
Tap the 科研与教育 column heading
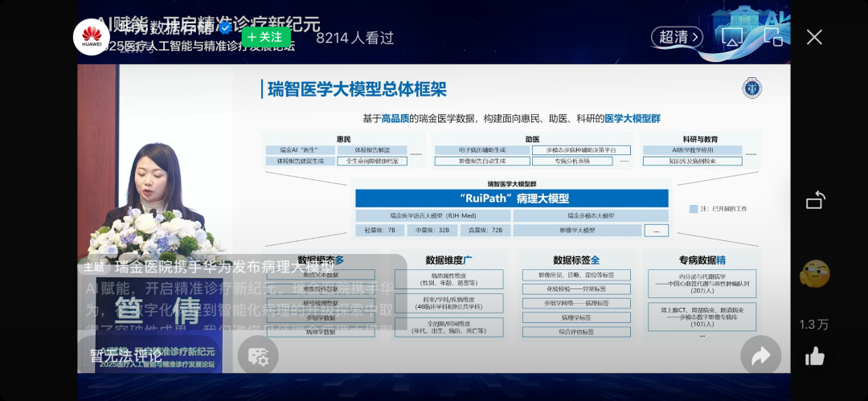tap(700, 139)
